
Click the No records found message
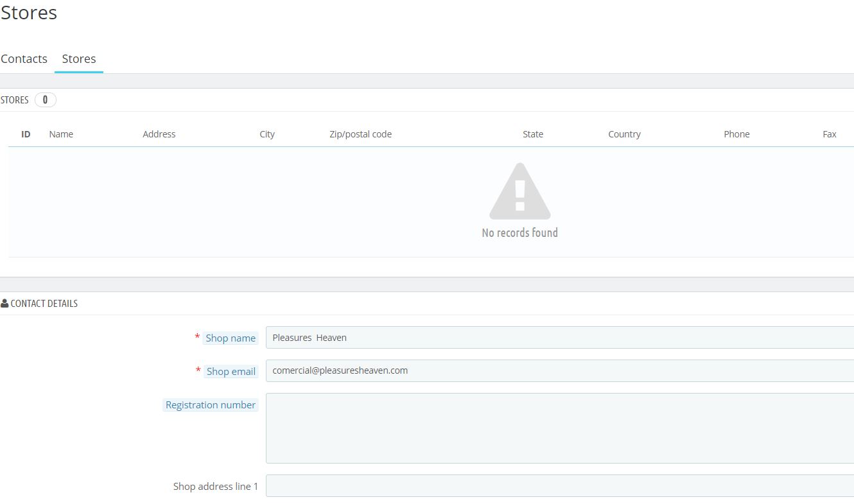pyautogui.click(x=520, y=232)
